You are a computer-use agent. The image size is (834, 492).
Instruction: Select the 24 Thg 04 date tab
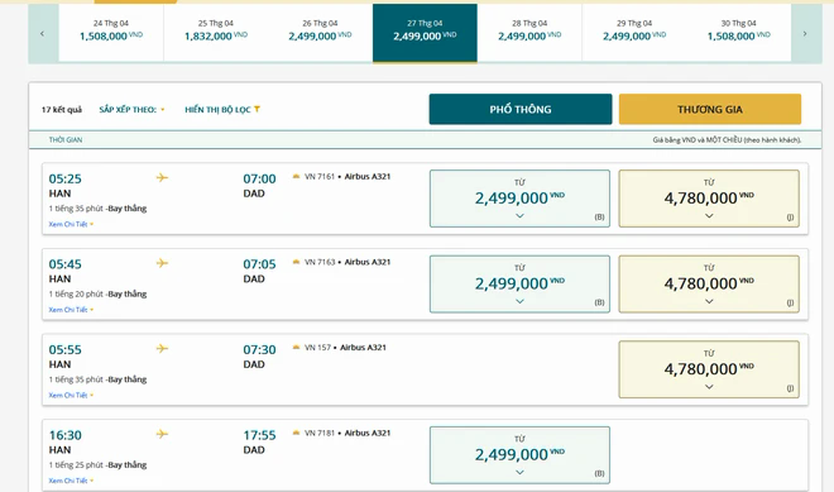[x=111, y=33]
